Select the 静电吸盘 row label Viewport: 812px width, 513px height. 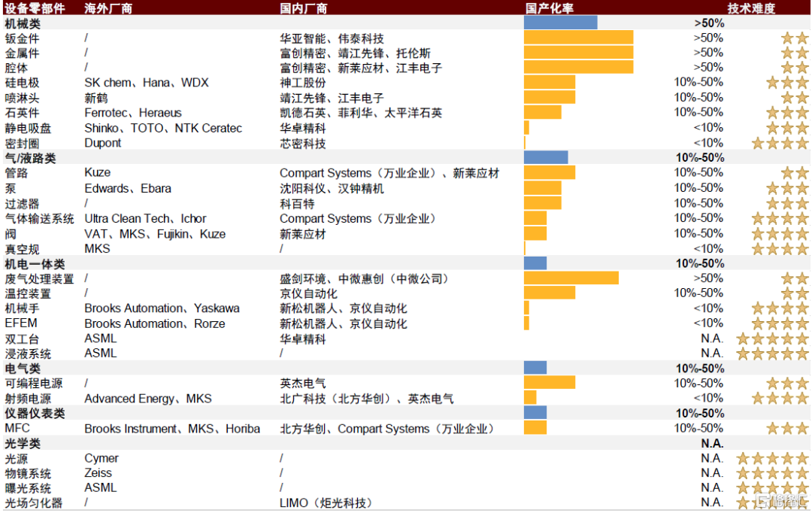pos(28,128)
